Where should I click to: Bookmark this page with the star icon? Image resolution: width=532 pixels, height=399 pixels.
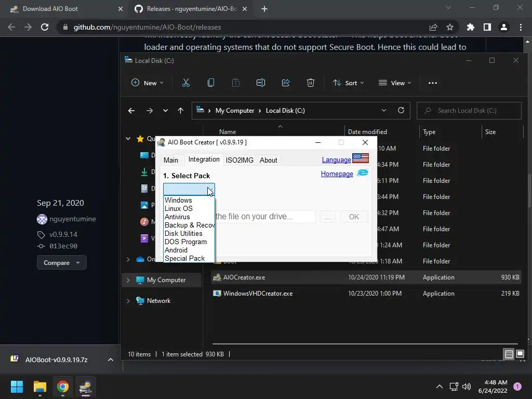click(450, 27)
